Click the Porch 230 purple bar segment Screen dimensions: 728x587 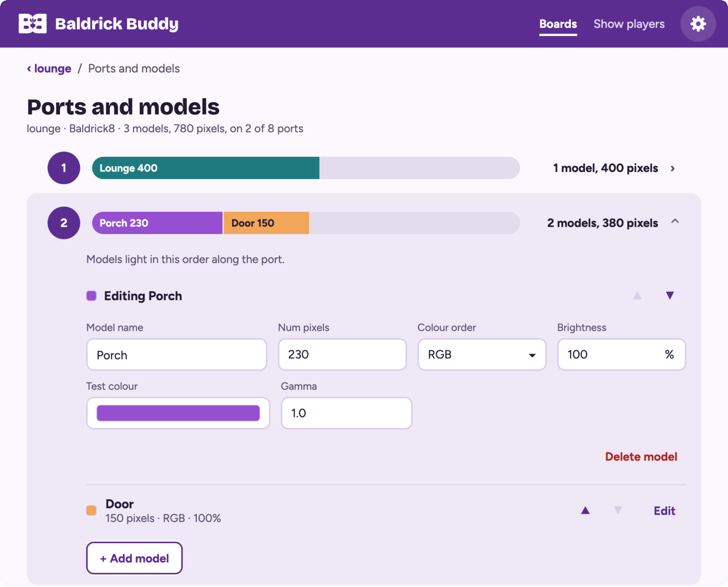pyautogui.click(x=157, y=223)
